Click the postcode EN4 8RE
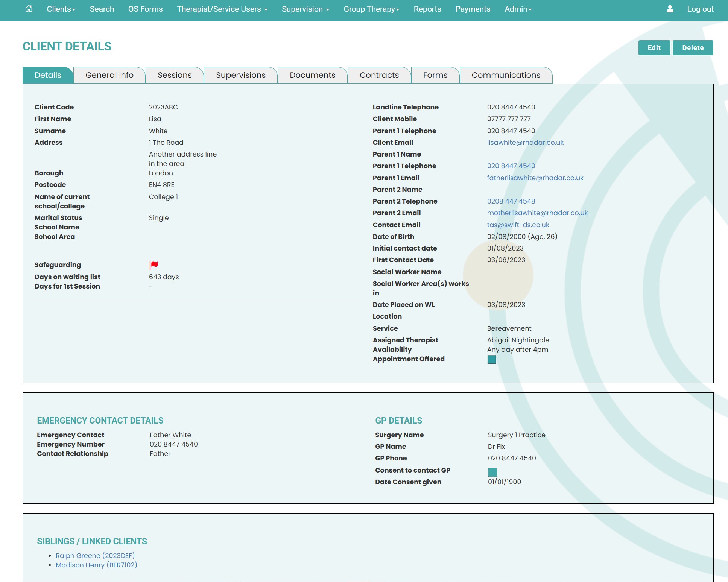 161,185
